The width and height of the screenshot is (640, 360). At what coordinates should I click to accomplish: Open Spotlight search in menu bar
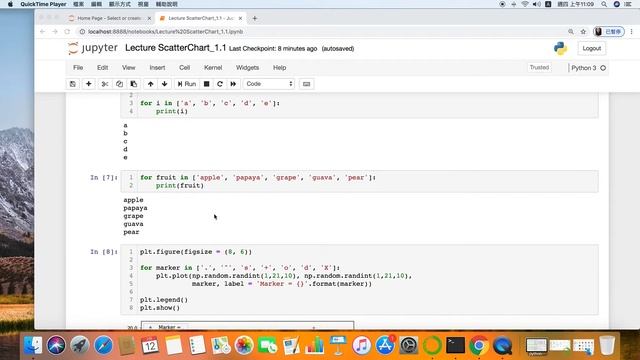[x=604, y=4]
